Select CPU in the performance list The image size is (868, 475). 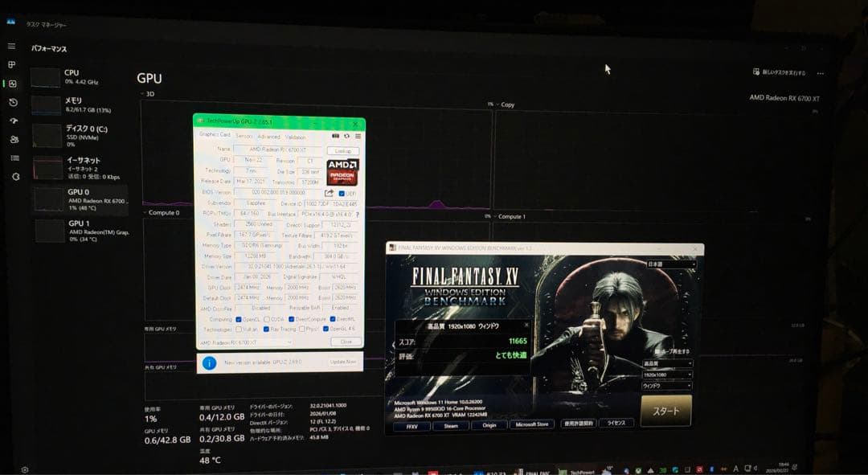coord(77,77)
